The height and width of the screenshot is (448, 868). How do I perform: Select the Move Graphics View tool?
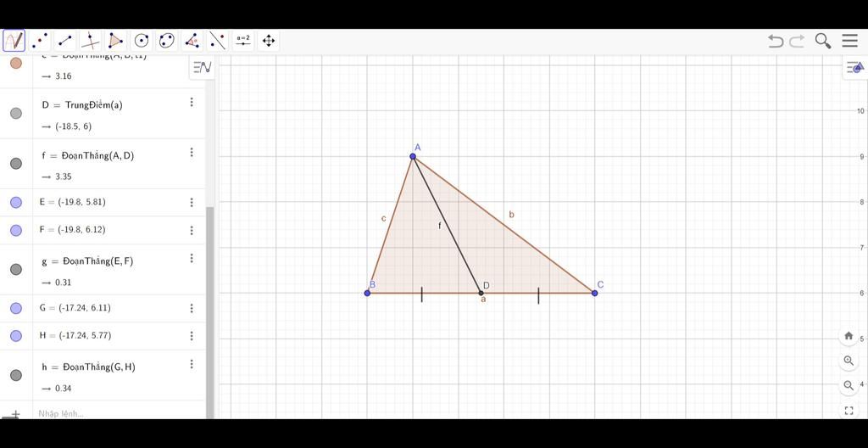click(x=269, y=41)
